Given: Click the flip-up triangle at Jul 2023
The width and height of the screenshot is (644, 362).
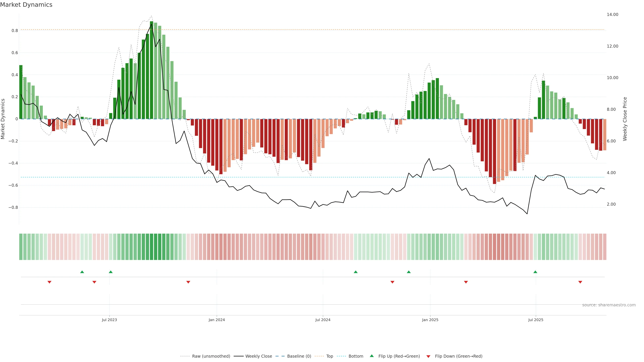Looking at the screenshot, I should 111,272.
